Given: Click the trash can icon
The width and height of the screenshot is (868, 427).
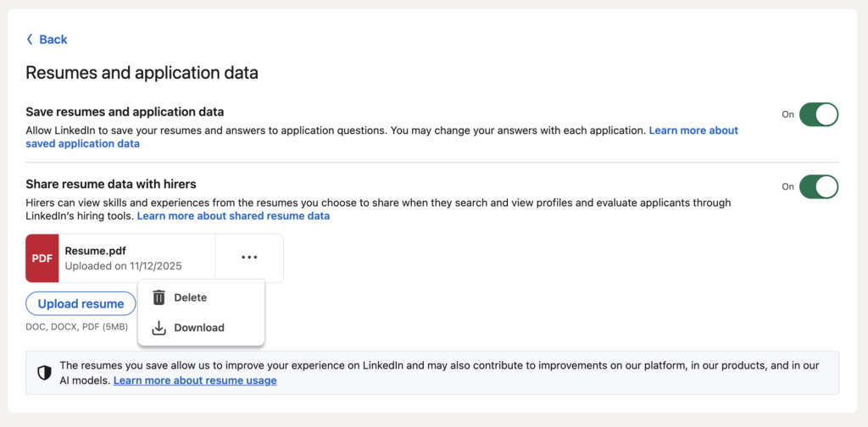Looking at the screenshot, I should click(x=159, y=297).
